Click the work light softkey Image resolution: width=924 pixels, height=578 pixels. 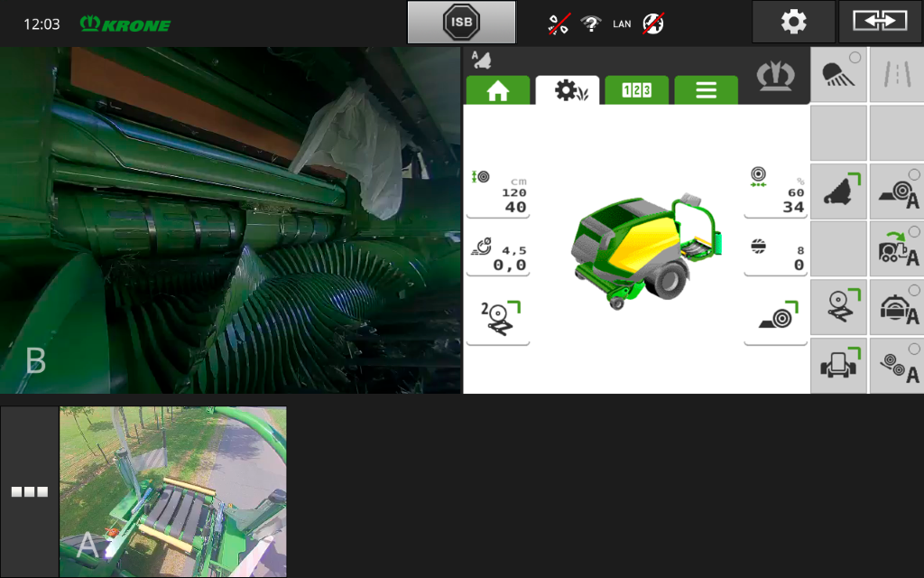pos(838,75)
